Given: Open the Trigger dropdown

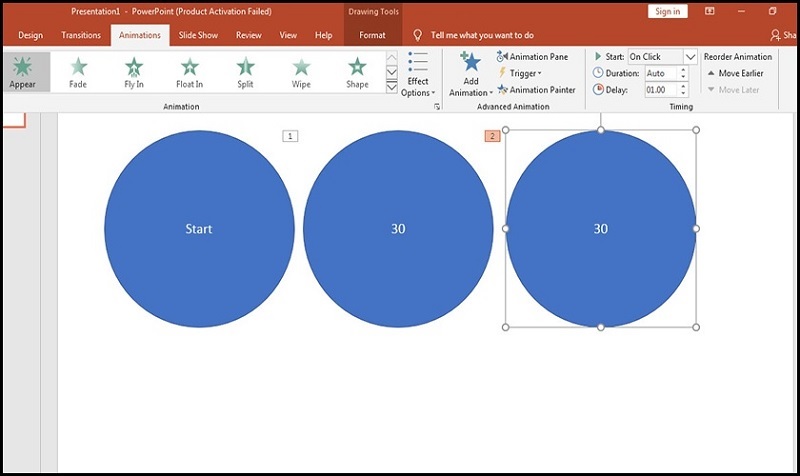Looking at the screenshot, I should 520,73.
